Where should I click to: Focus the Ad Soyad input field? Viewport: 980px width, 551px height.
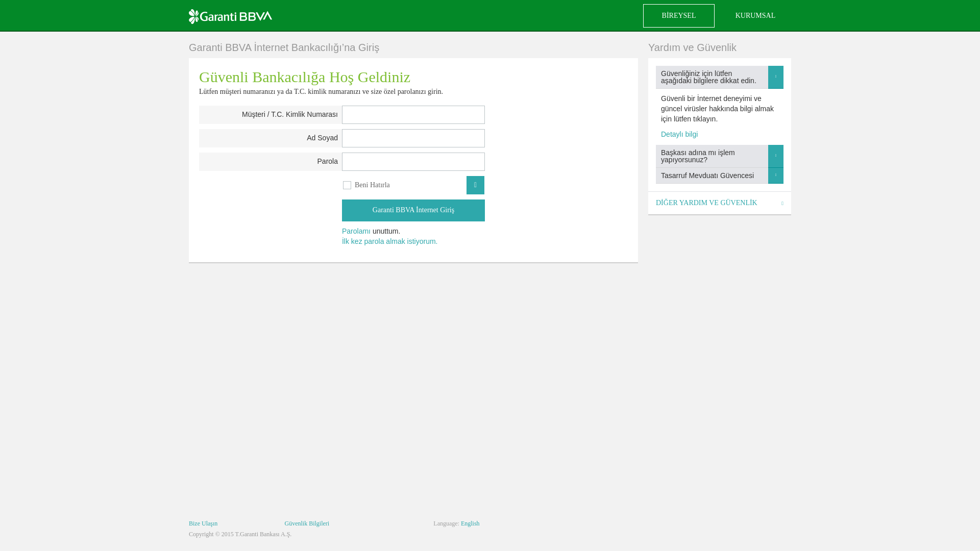413,138
